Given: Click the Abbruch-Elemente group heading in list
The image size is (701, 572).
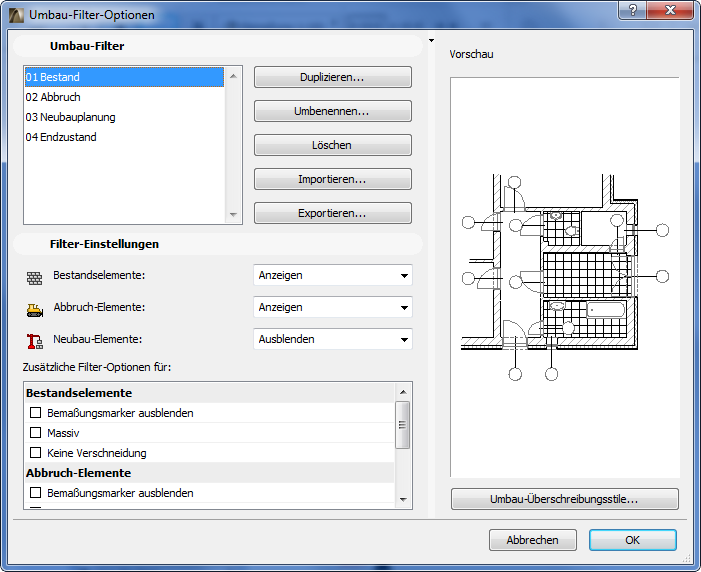Looking at the screenshot, I should [210, 473].
